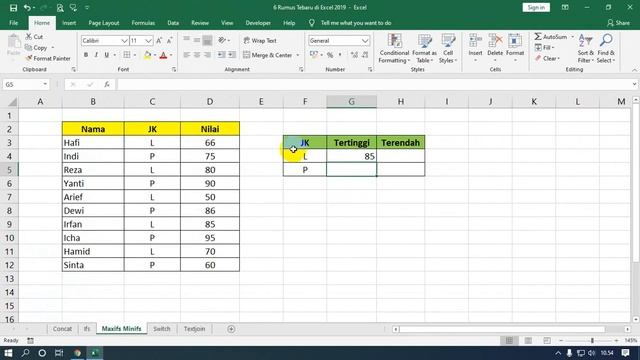Open the Fill dropdown
The height and width of the screenshot is (360, 640).
pos(544,47)
